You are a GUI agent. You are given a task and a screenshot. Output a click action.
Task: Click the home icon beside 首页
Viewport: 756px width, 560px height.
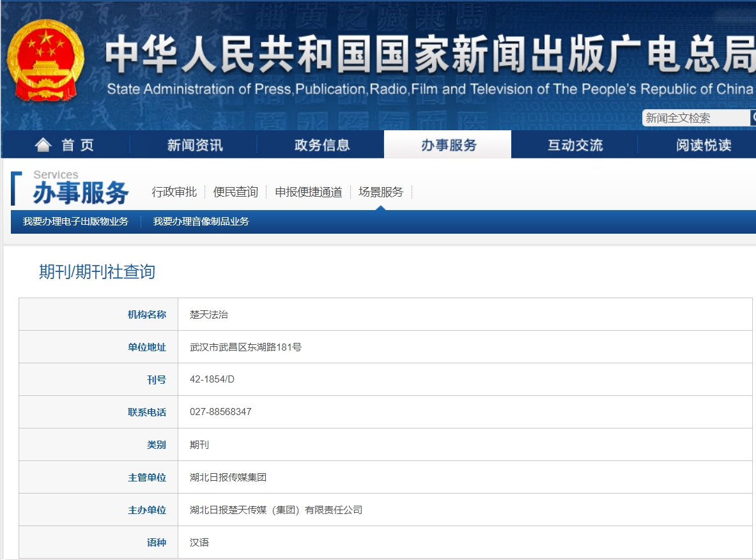[x=43, y=145]
